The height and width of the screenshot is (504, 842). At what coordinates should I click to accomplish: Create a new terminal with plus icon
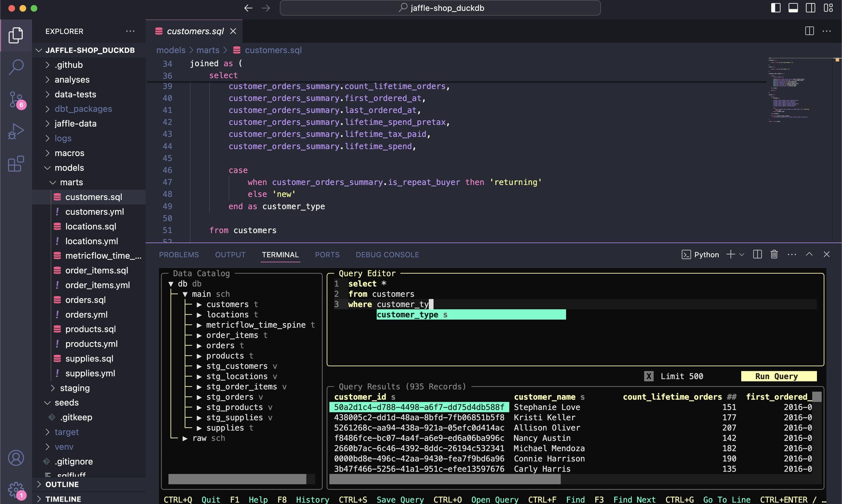coord(731,254)
